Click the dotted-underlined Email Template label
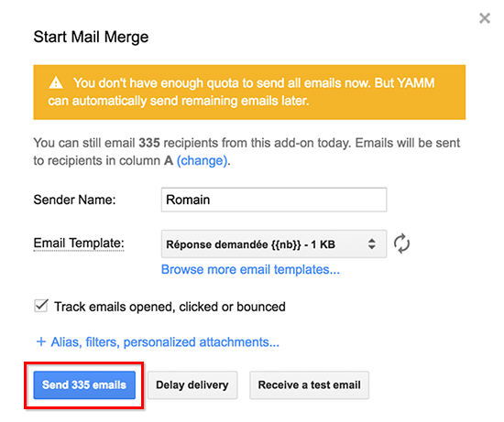The image size is (504, 422). coord(79,243)
